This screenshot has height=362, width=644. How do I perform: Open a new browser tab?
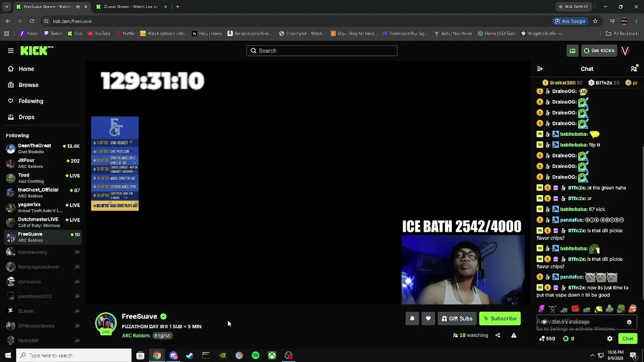coord(178,7)
